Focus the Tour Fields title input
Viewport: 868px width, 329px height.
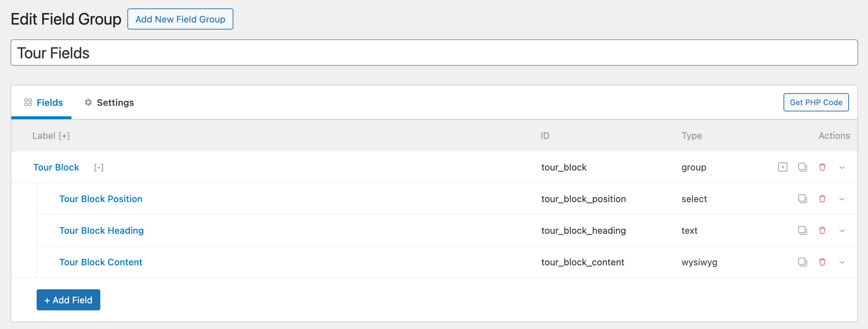coord(434,53)
